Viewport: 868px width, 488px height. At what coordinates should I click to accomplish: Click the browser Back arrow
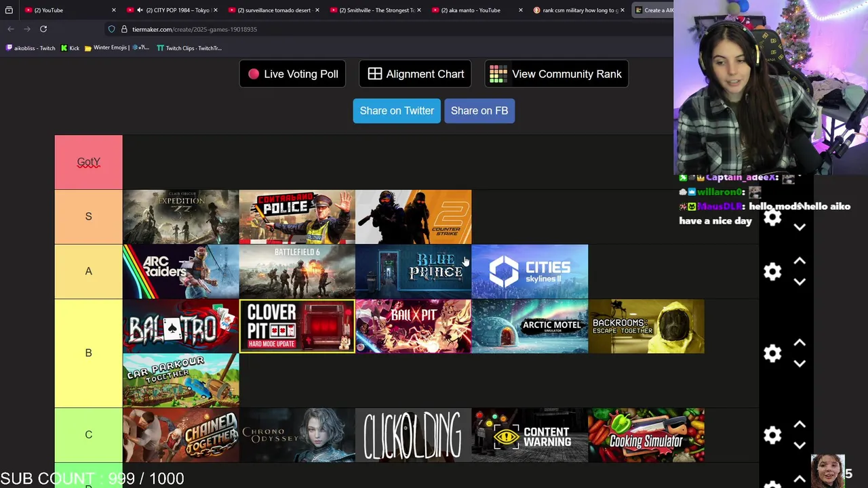tap(11, 29)
